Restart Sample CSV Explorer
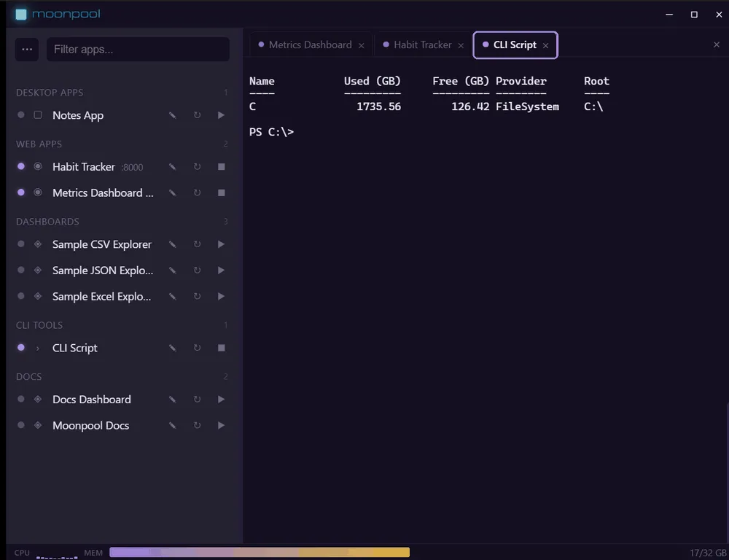The image size is (729, 560). click(197, 244)
